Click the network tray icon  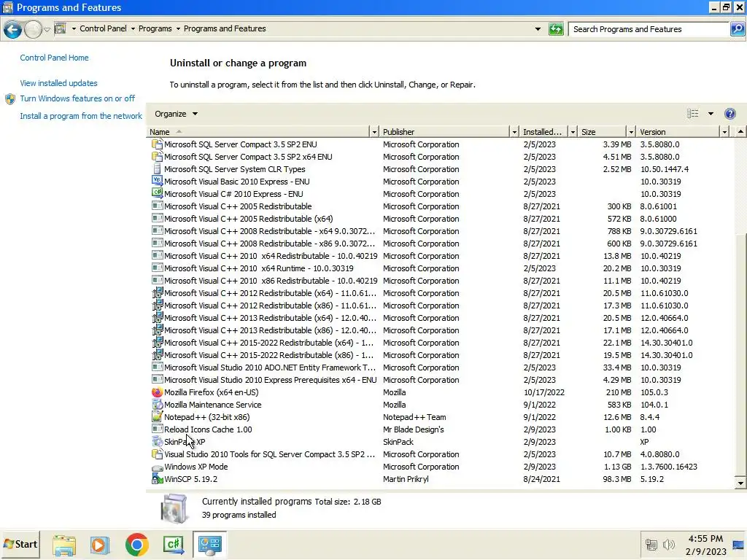(x=651, y=544)
